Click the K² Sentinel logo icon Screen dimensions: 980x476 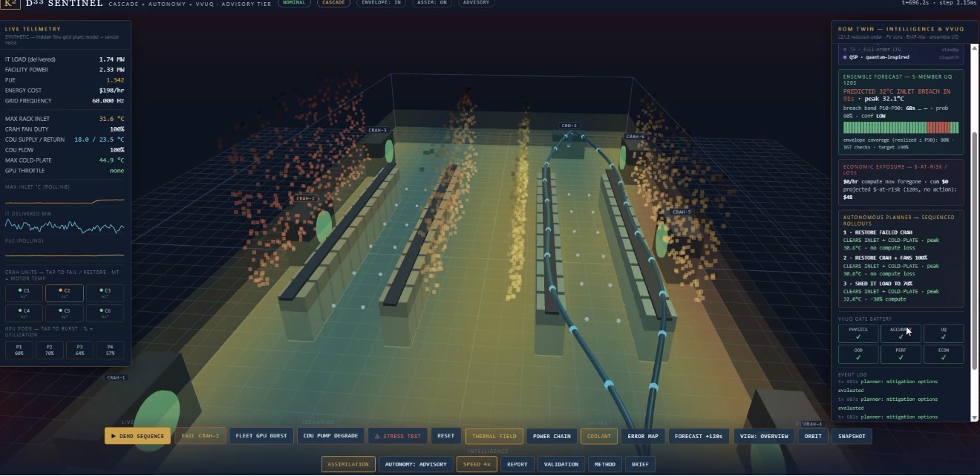[x=10, y=4]
